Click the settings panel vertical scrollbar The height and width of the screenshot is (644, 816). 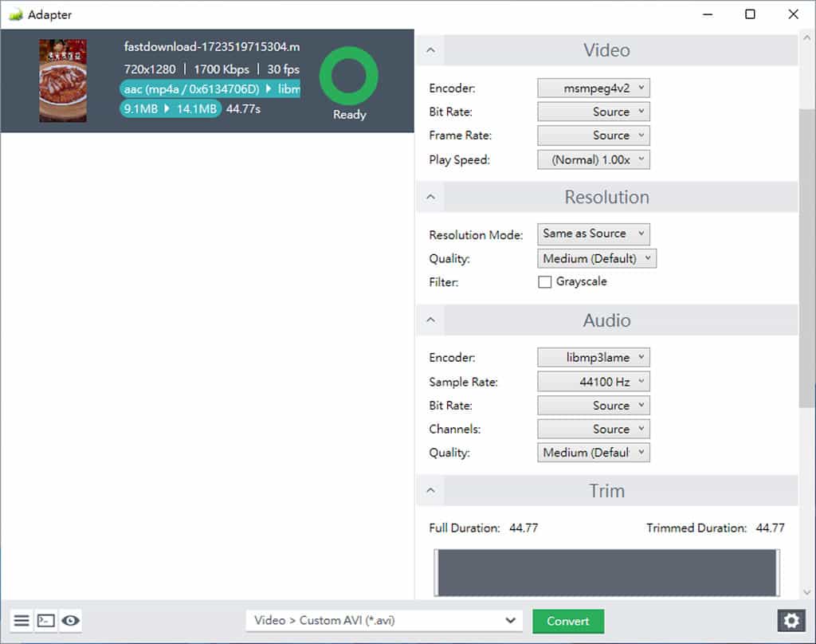tap(806, 259)
